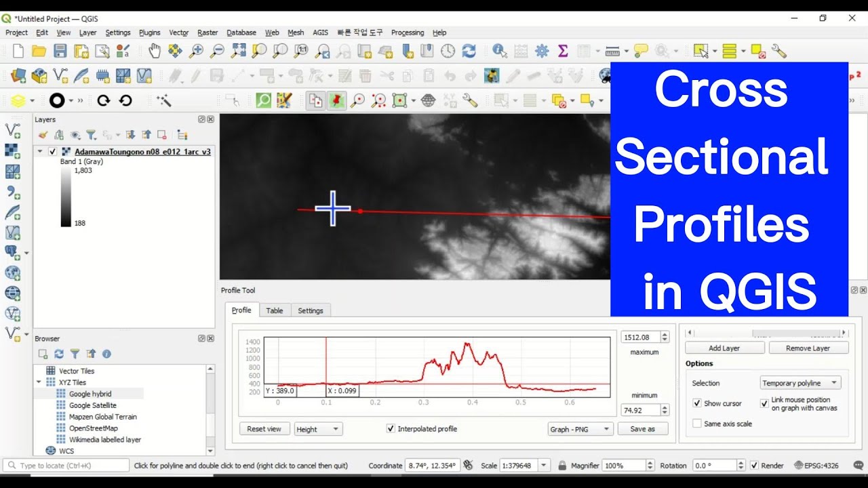The height and width of the screenshot is (488, 868).
Task: Switch to the Profile Tool Settings tab
Action: click(x=311, y=310)
